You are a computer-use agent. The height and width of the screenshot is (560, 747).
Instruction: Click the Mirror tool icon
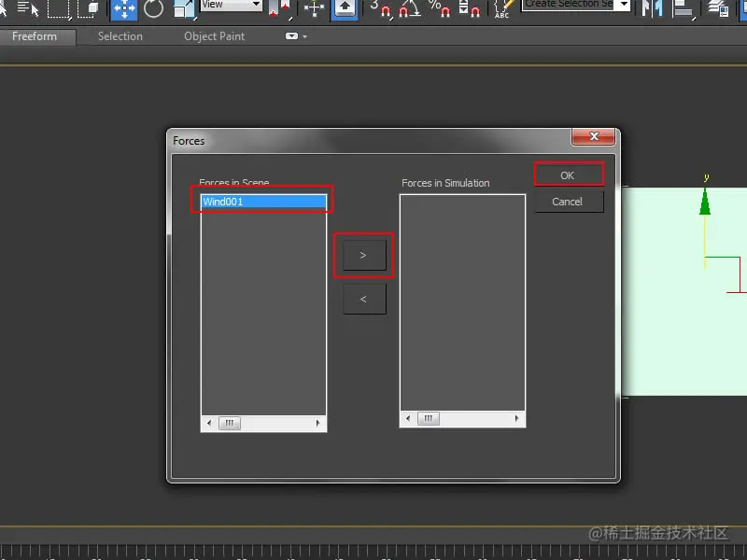[x=652, y=8]
